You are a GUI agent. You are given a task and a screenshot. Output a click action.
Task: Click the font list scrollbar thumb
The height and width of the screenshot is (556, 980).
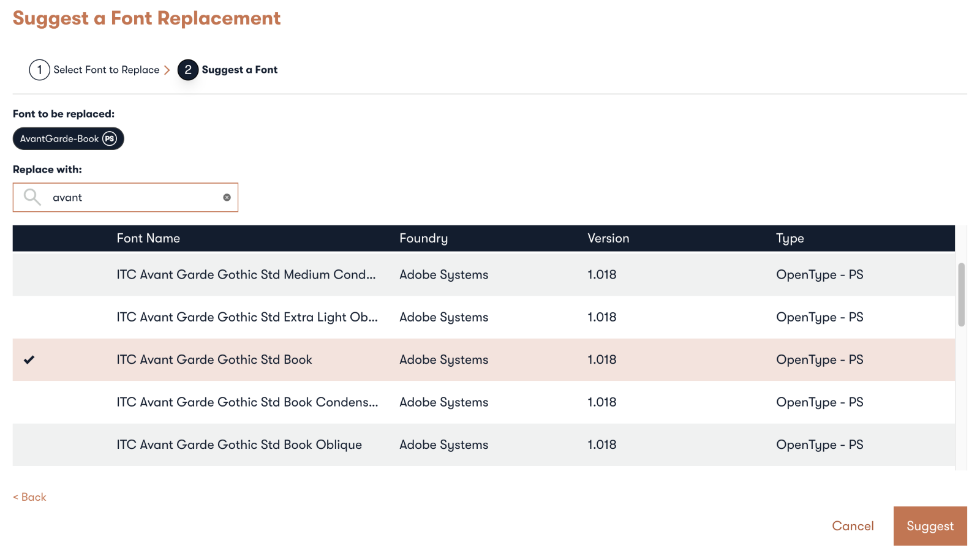[962, 295]
